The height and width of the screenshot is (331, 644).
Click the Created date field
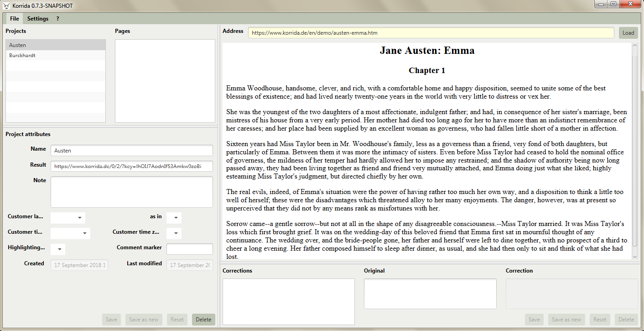pyautogui.click(x=79, y=265)
